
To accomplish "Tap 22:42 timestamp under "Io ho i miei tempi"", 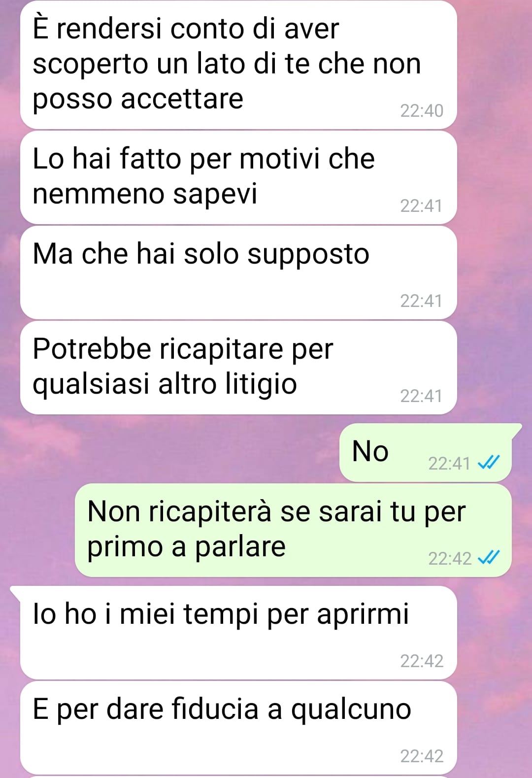I will (x=422, y=661).
